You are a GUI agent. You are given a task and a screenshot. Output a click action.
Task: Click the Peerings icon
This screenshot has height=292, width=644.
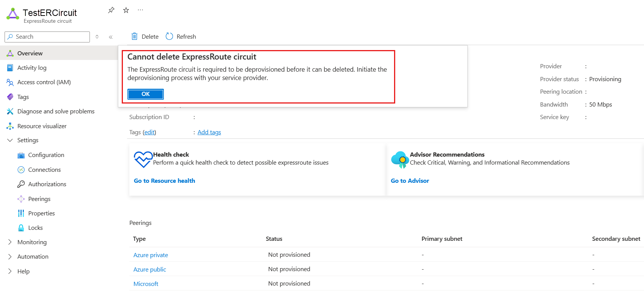click(x=21, y=198)
